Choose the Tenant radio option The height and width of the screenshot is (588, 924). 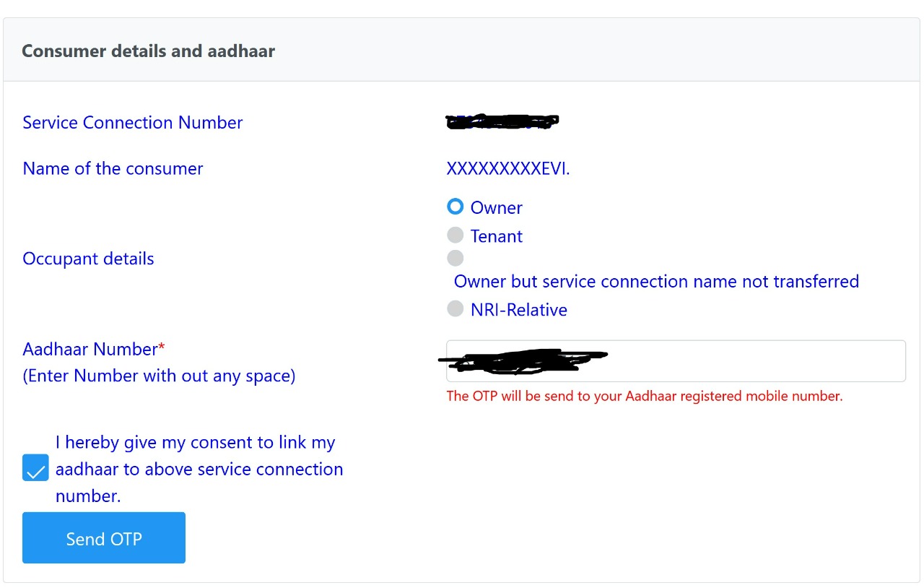click(x=455, y=235)
